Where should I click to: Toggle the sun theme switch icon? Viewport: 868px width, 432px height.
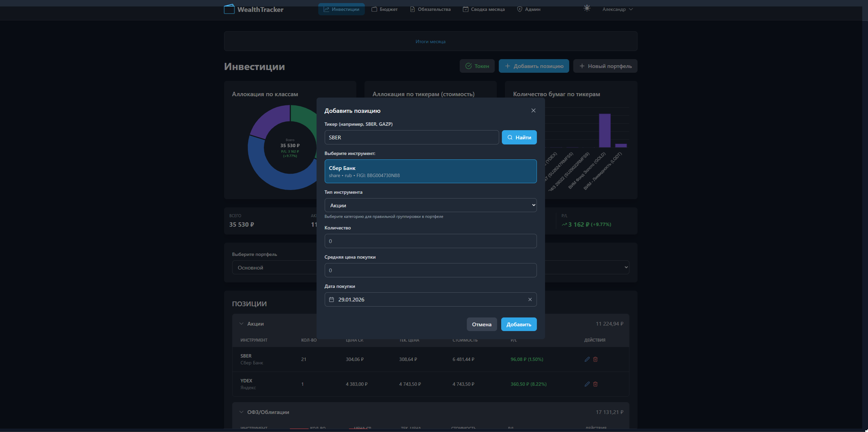[x=587, y=8]
